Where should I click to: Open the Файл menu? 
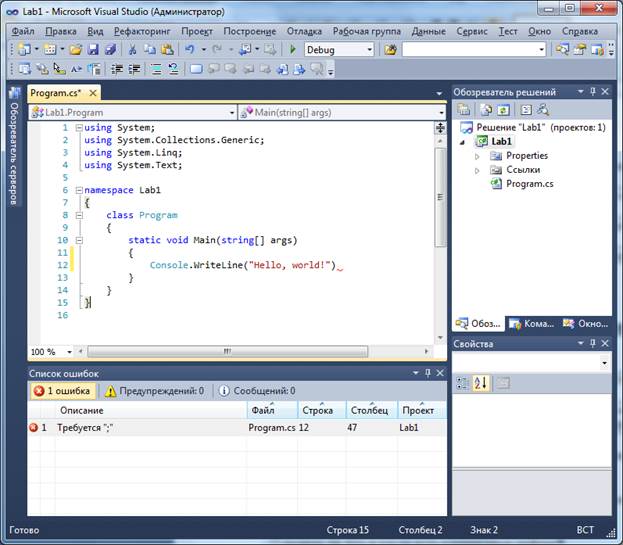23,31
